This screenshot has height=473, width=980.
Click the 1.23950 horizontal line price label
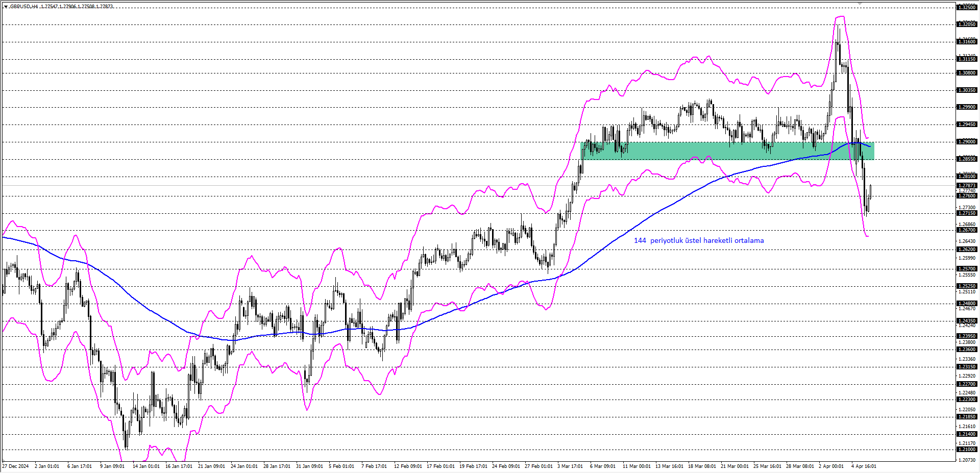coord(967,336)
